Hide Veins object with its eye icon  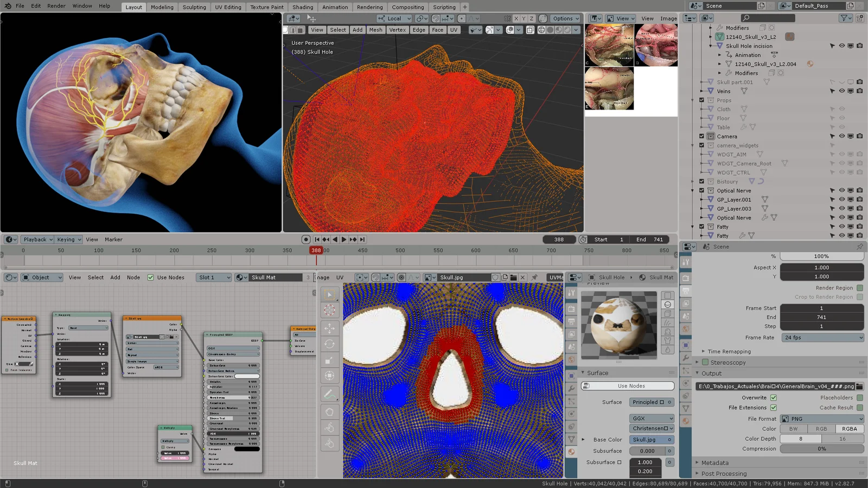click(x=841, y=91)
